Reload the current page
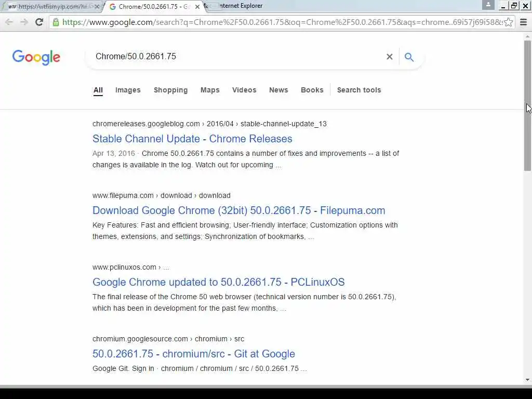The width and height of the screenshot is (532, 399). (39, 22)
